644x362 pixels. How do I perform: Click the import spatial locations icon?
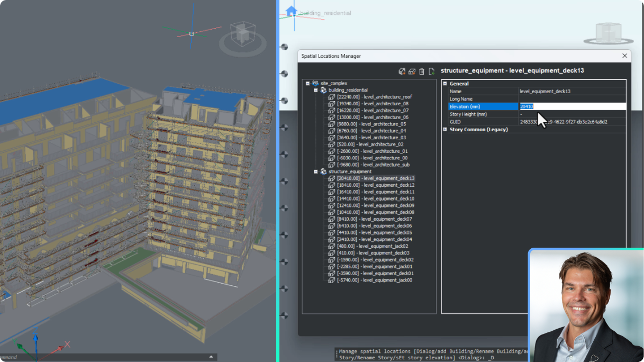tap(431, 71)
